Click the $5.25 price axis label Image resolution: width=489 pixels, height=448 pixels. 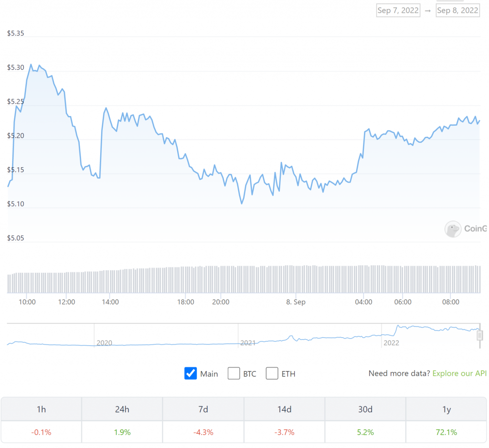click(x=16, y=102)
